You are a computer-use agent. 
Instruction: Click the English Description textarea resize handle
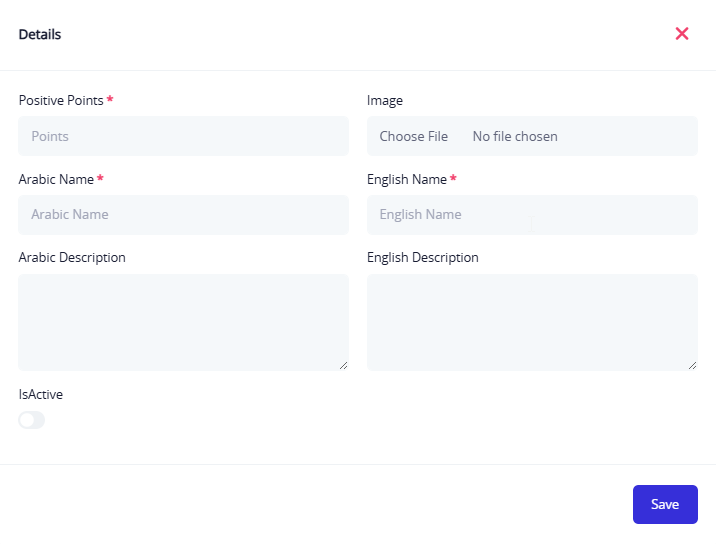(692, 365)
